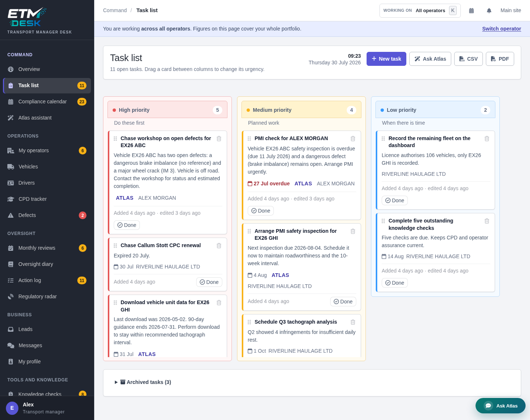Open the calendar icon in the top bar
The image size is (530, 420).
[x=471, y=11]
